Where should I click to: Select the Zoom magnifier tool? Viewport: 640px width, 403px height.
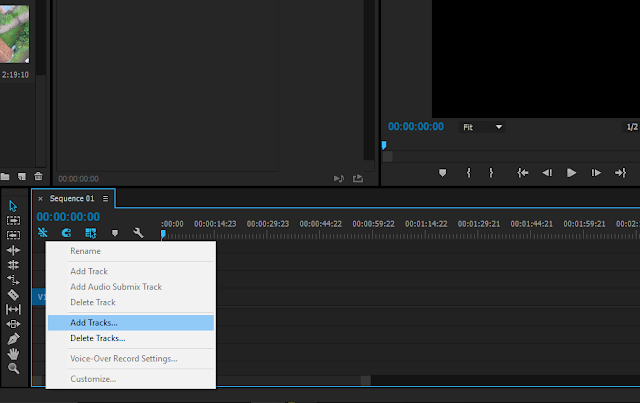[x=13, y=368]
